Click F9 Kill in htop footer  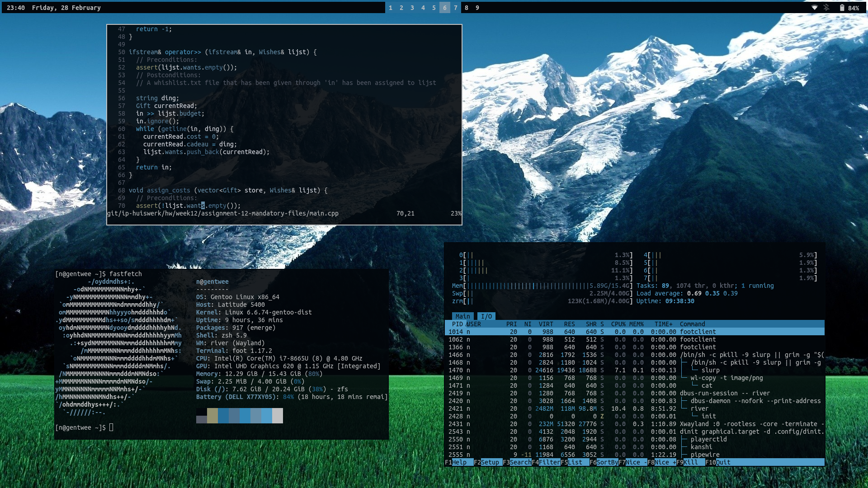point(691,462)
